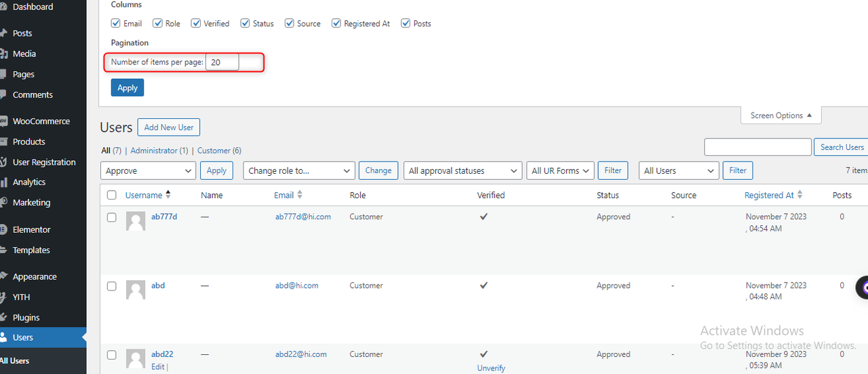Uncheck the Source column checkbox
868x374 pixels.
[x=290, y=23]
